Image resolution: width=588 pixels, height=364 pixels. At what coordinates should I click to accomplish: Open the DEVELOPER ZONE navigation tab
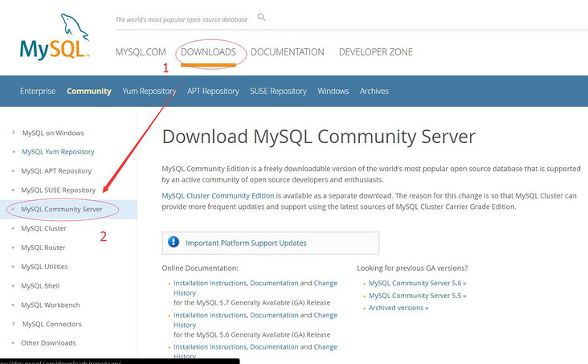tap(376, 51)
